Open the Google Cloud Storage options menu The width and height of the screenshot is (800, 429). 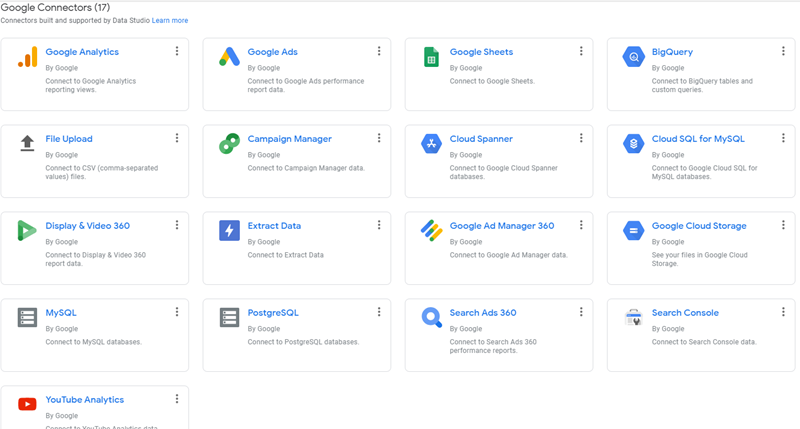783,225
